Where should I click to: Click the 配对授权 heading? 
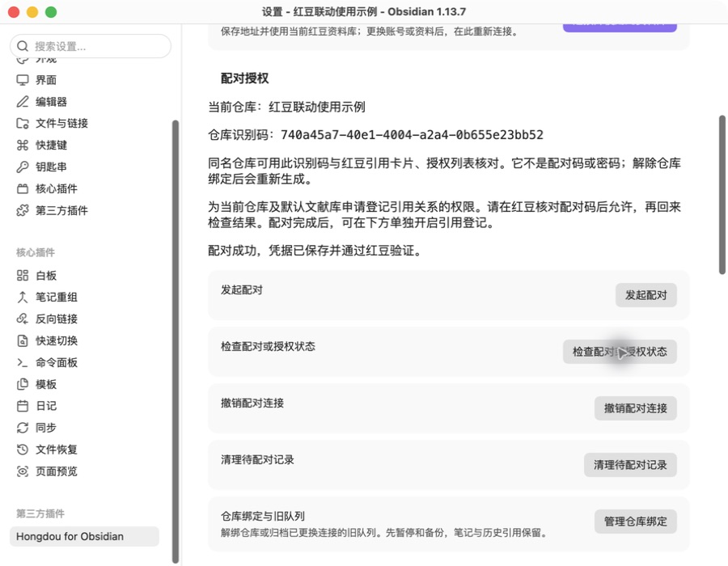click(x=244, y=78)
